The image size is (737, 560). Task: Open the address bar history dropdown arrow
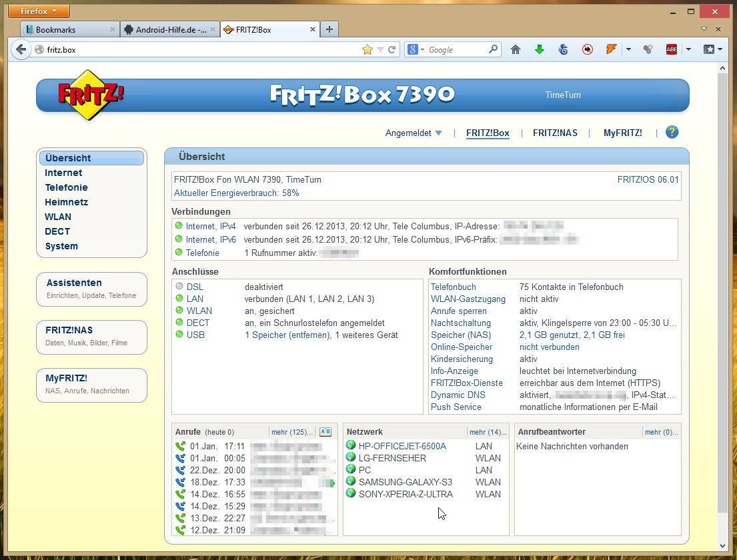click(380, 49)
